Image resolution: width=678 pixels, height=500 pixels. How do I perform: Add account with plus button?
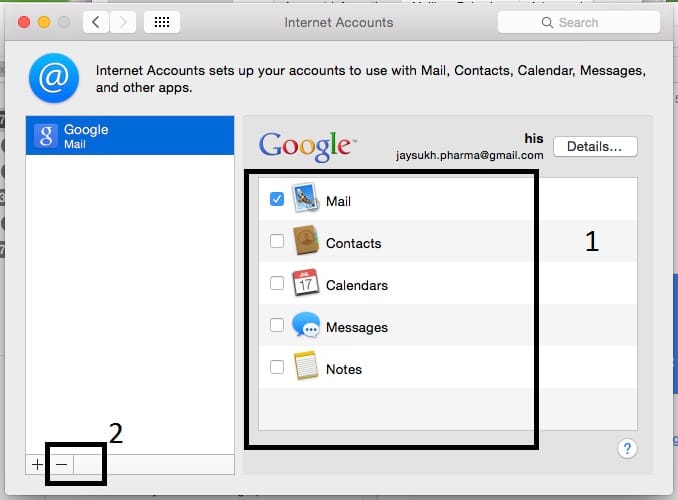[x=37, y=465]
